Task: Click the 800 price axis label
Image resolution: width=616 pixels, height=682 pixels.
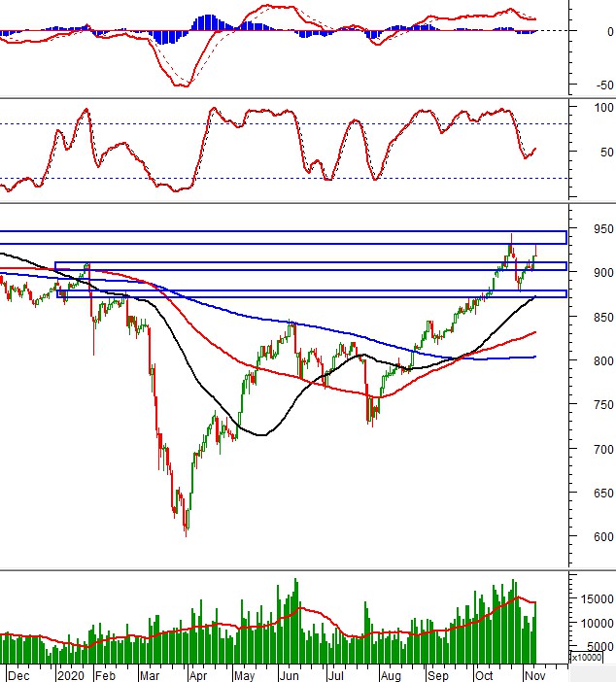Action: (x=590, y=361)
